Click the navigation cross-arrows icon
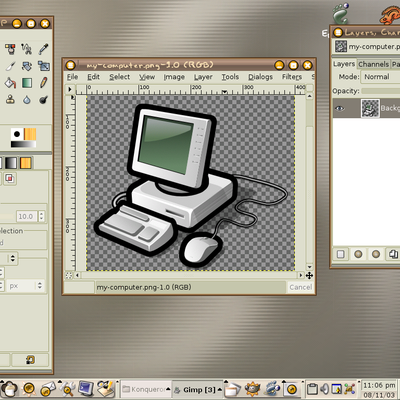The image size is (400, 400). pos(309,275)
